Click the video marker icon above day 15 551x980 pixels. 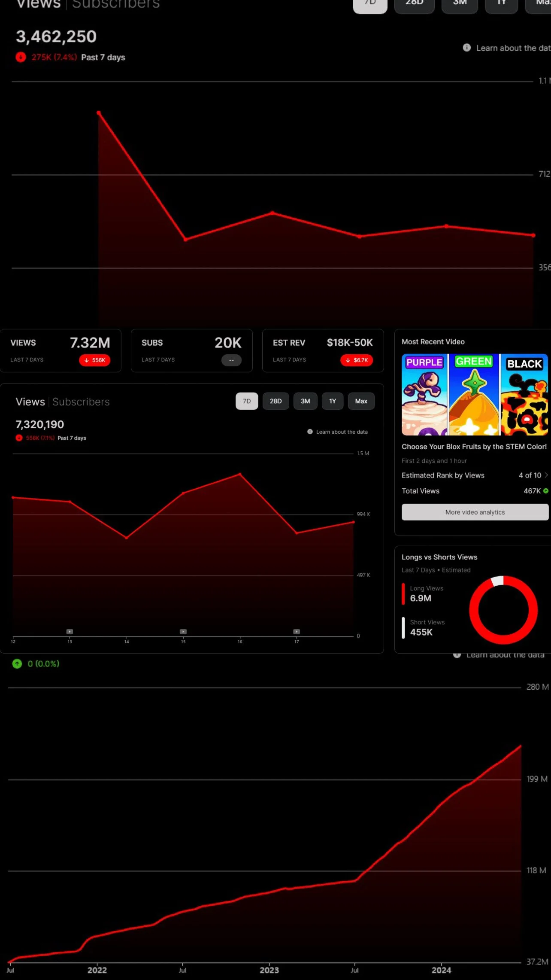(183, 631)
